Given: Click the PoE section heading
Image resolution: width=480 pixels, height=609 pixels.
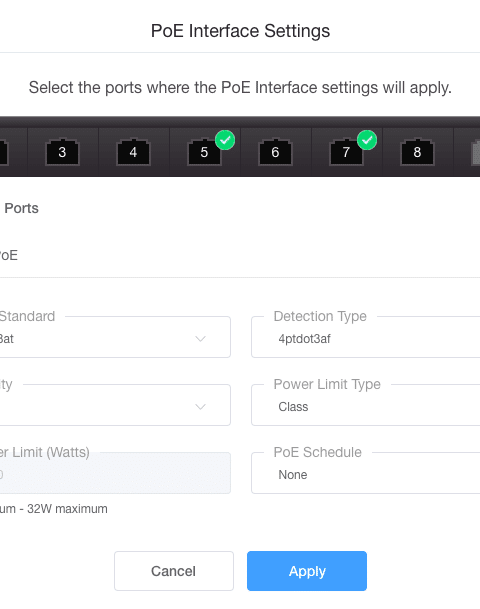Looking at the screenshot, I should click(9, 255).
